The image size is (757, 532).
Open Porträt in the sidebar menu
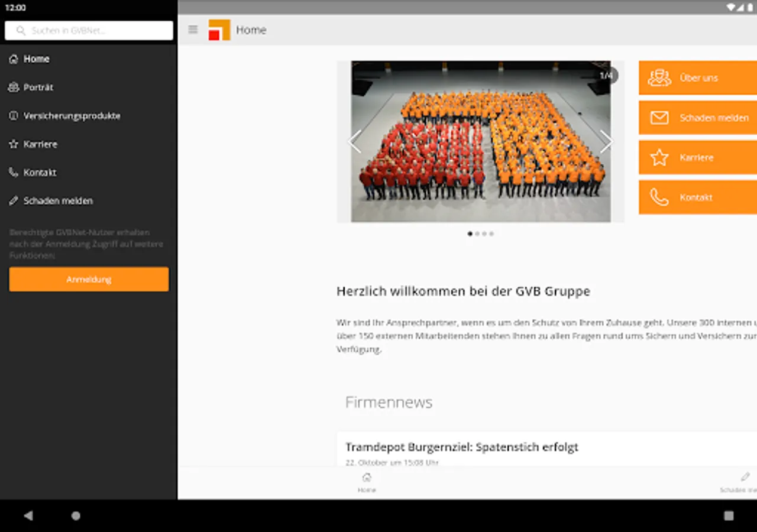point(89,87)
